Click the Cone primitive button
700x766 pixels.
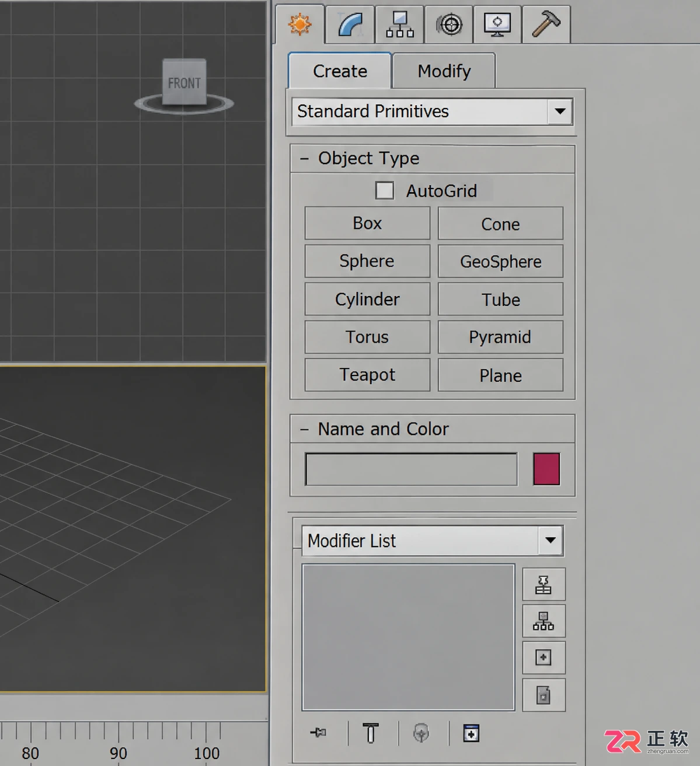pos(500,223)
